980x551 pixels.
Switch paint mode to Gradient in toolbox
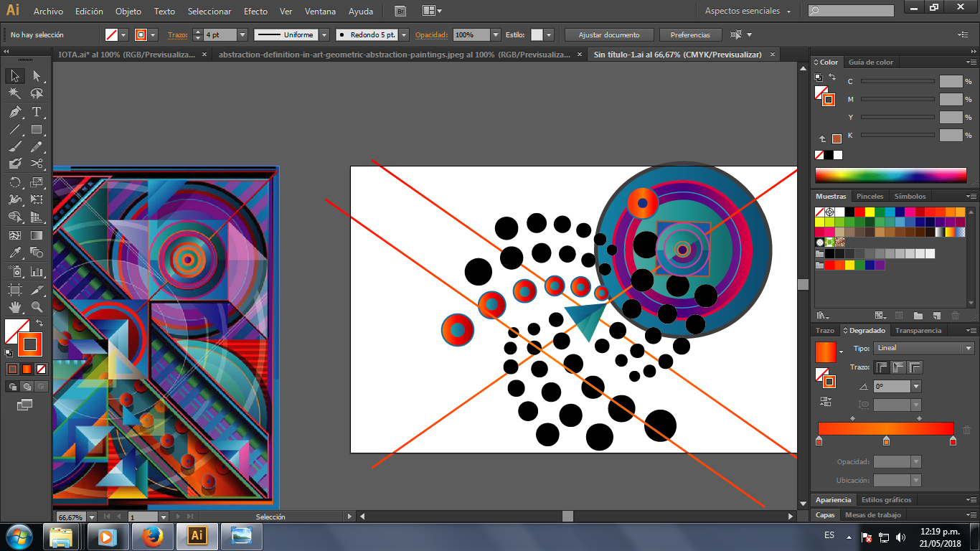point(27,369)
